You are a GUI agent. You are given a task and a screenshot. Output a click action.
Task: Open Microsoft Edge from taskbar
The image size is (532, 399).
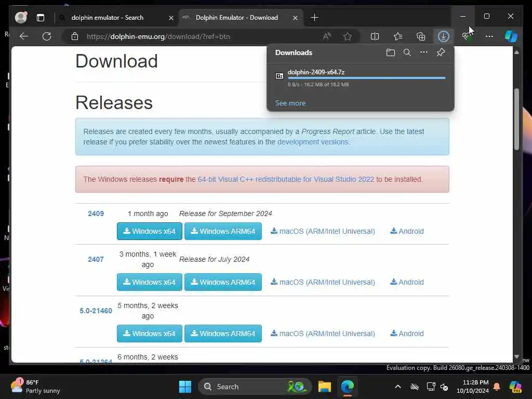pyautogui.click(x=348, y=387)
